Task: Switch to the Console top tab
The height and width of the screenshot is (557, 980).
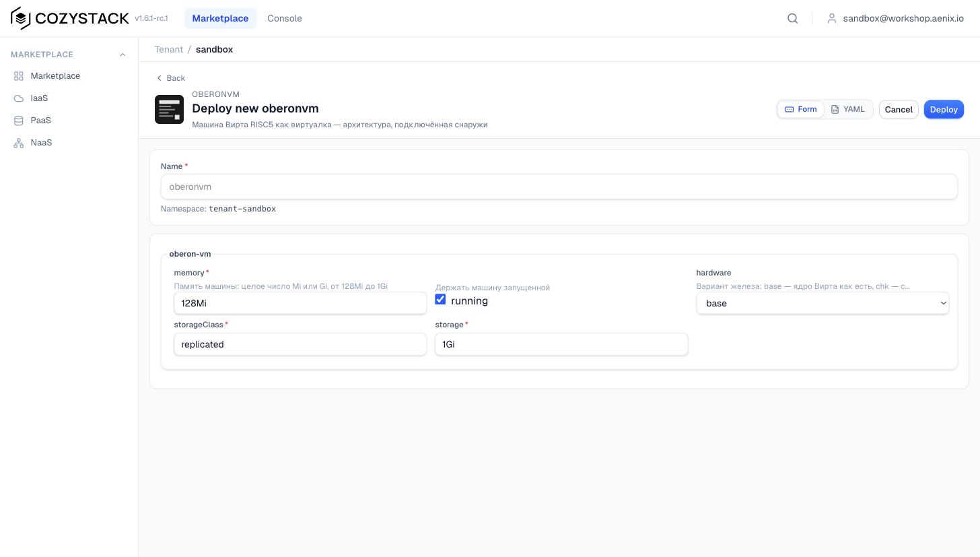Action: 285,18
